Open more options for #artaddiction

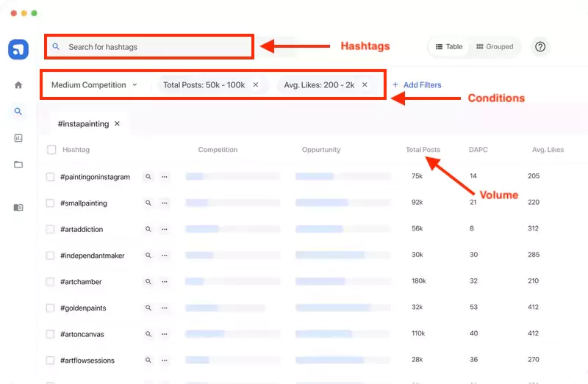[x=164, y=229]
